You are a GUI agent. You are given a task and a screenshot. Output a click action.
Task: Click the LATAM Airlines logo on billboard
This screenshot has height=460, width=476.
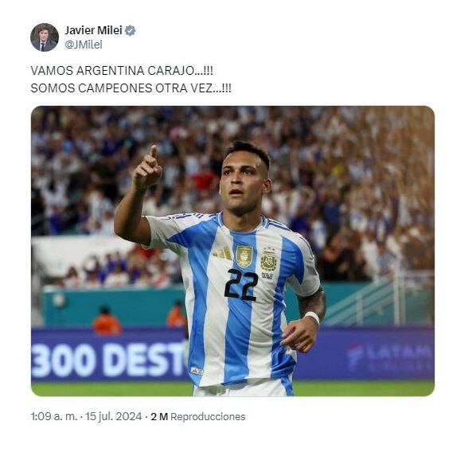tap(390, 357)
